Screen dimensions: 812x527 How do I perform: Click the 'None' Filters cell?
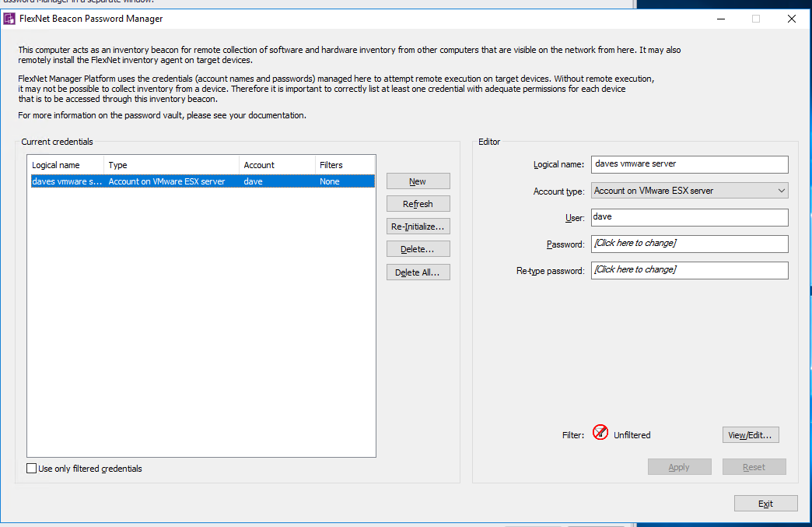329,181
